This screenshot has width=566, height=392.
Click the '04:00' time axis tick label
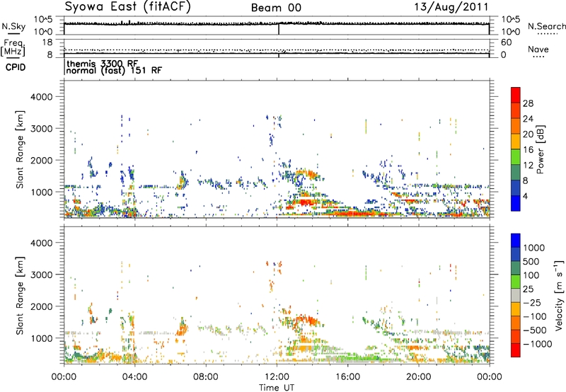pyautogui.click(x=135, y=377)
